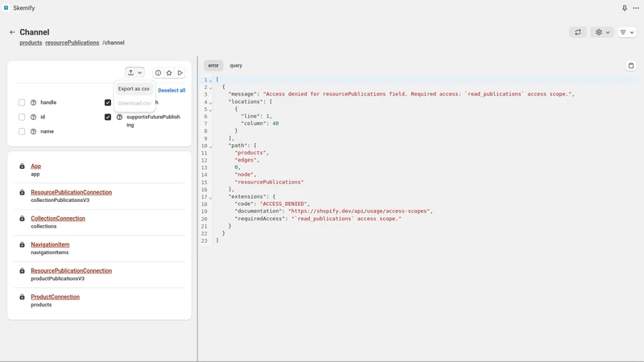Click the Channel page heading

(x=35, y=32)
